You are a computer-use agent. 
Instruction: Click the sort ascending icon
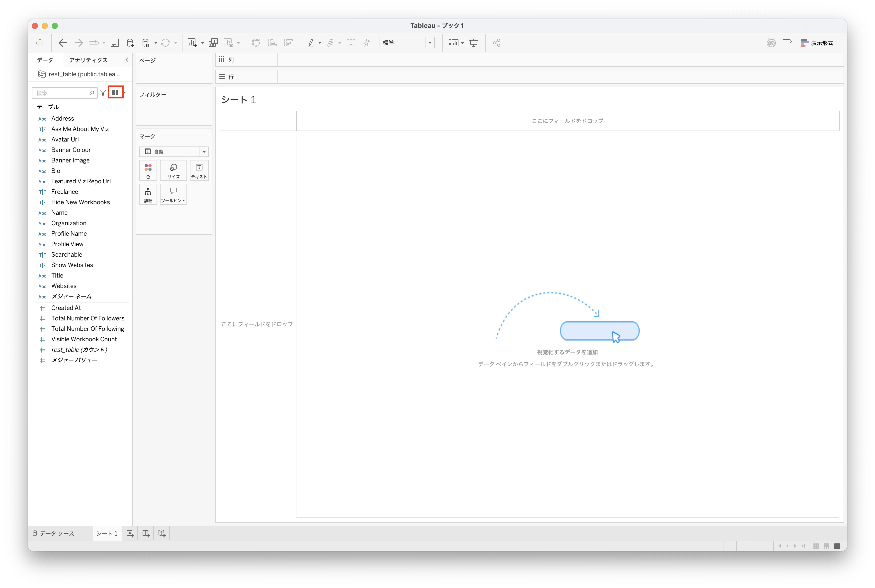pyautogui.click(x=272, y=43)
